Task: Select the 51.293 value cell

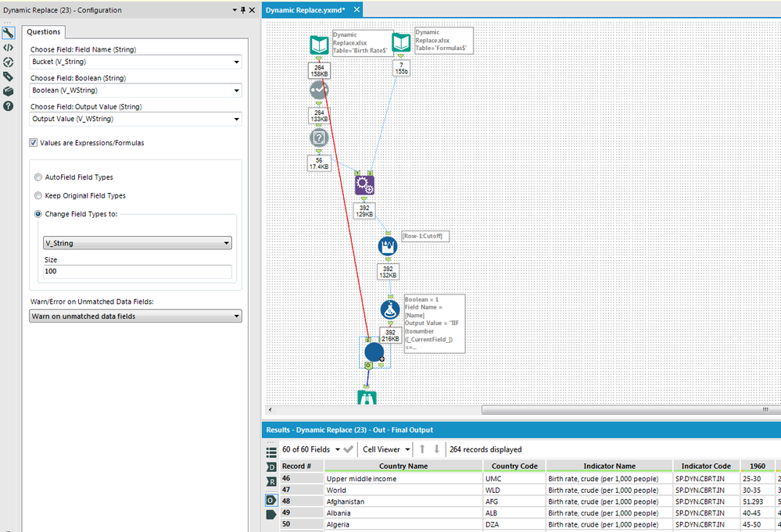Action: tap(758, 502)
